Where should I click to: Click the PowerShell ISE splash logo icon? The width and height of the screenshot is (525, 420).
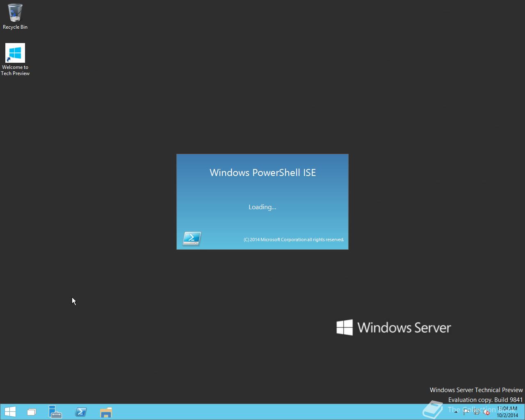[x=192, y=238]
